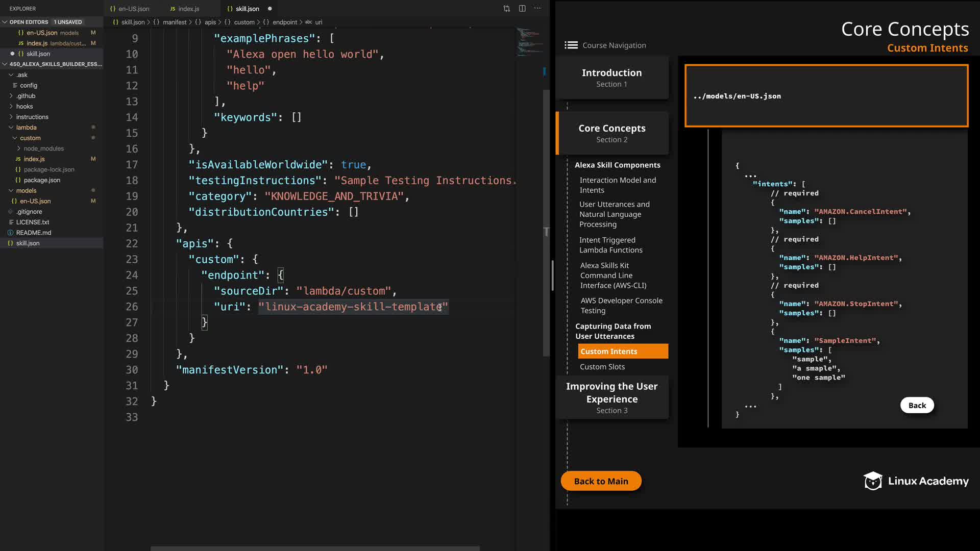The height and width of the screenshot is (551, 980).
Task: Switch to the index.js editor tab
Action: (188, 9)
